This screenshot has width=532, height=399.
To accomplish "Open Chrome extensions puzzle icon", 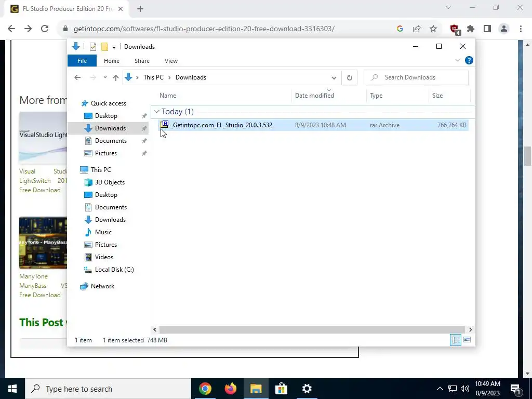I will (471, 29).
